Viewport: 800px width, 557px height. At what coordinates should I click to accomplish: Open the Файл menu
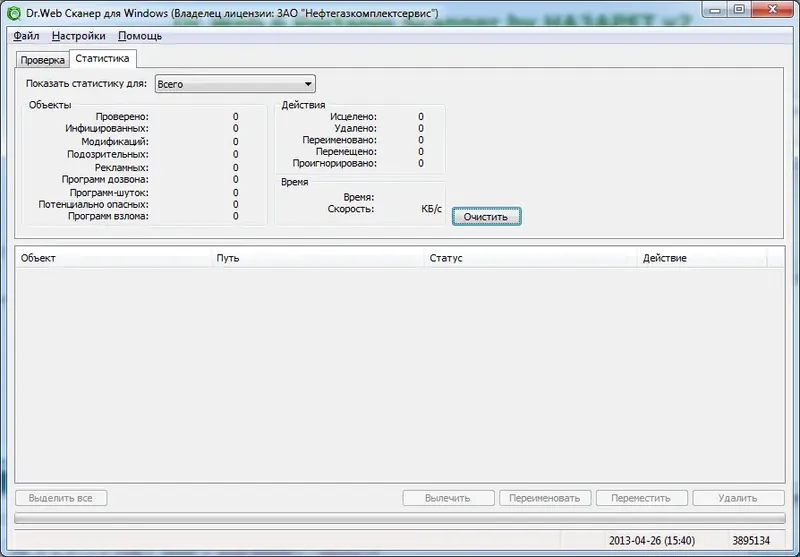coord(26,36)
